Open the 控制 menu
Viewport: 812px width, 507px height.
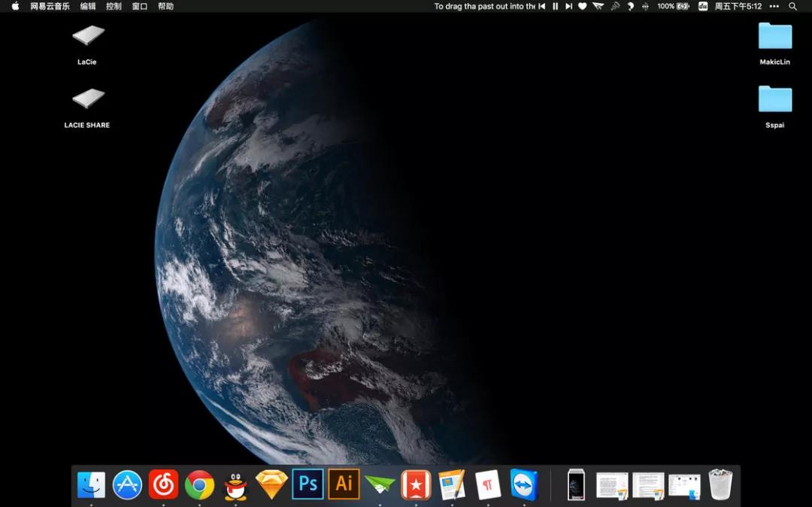coord(114,6)
